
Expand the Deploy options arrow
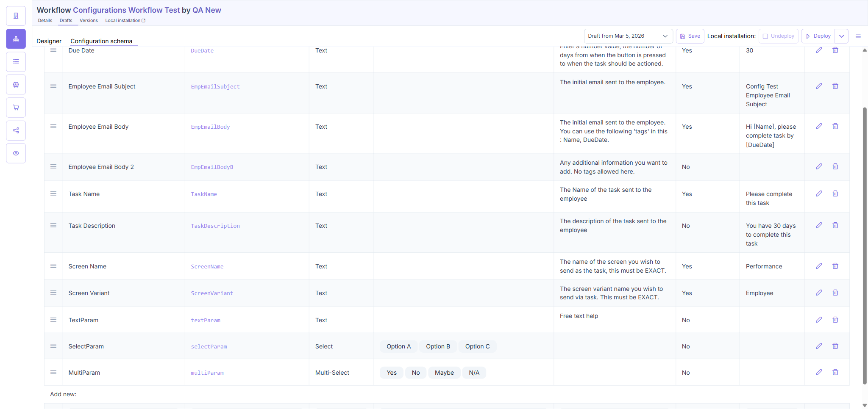(842, 36)
